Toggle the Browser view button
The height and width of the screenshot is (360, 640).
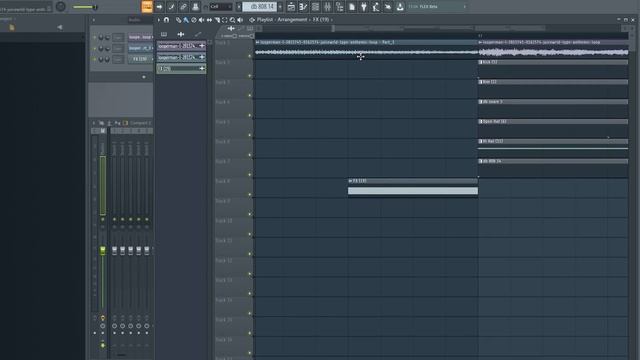tap(340, 7)
